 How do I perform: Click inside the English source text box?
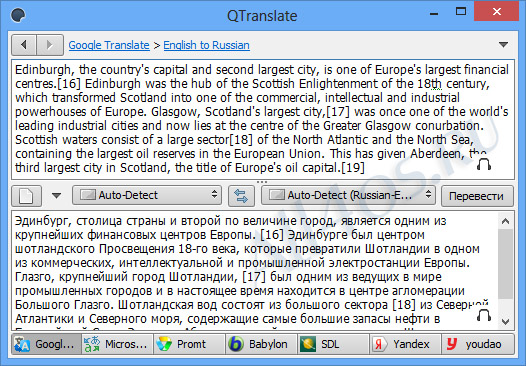pyautogui.click(x=263, y=119)
